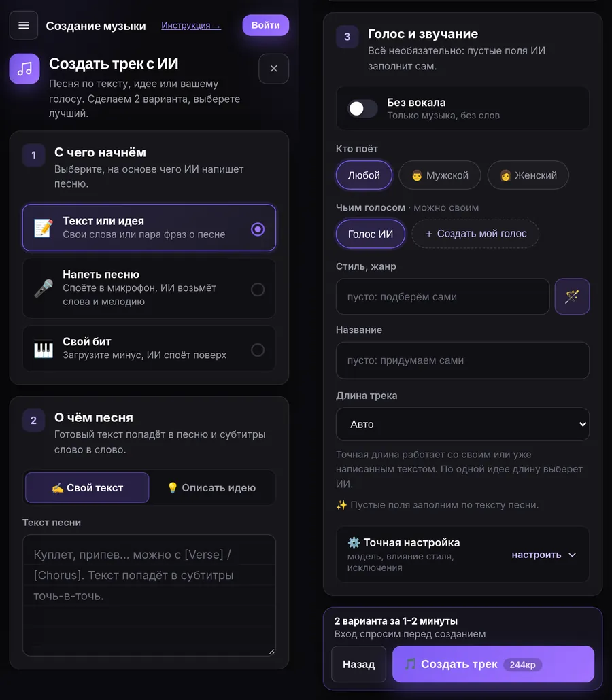The width and height of the screenshot is (612, 700).
Task: Expand Точная настройка via настроить chevron
Action: (x=543, y=555)
